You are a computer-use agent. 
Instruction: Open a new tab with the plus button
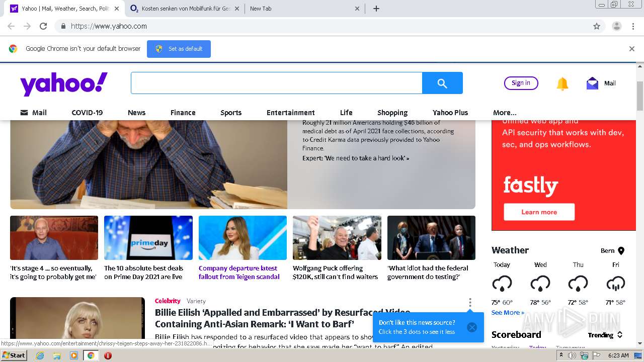coord(376,9)
